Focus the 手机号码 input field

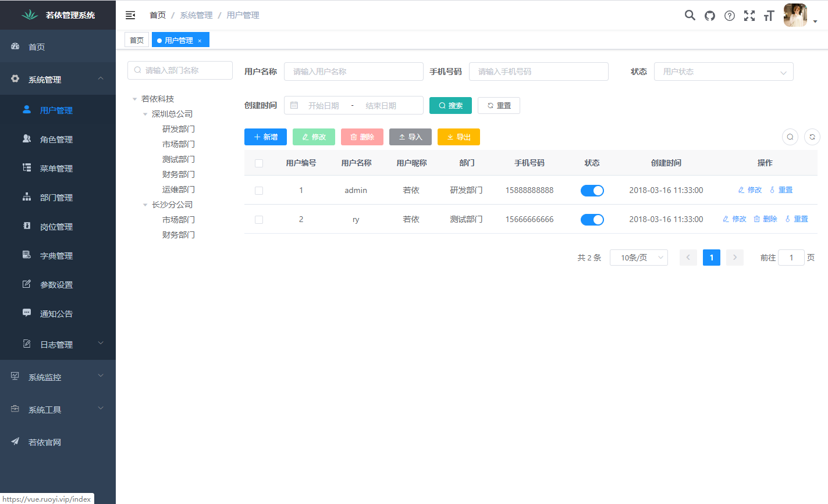(539, 72)
